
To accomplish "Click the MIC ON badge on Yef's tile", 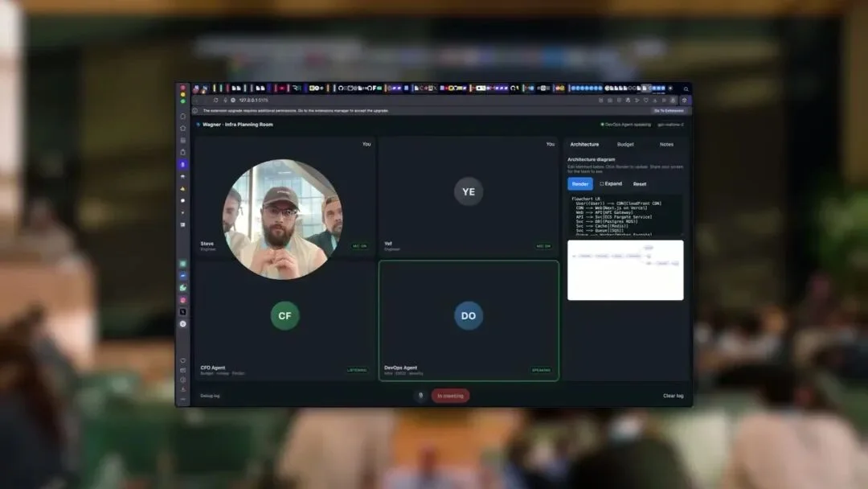I will (x=543, y=246).
